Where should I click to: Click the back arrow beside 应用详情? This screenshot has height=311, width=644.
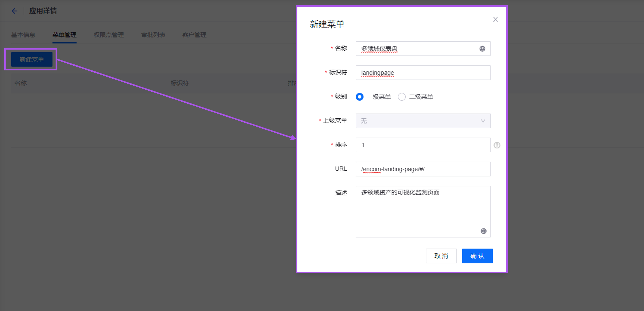coord(14,11)
